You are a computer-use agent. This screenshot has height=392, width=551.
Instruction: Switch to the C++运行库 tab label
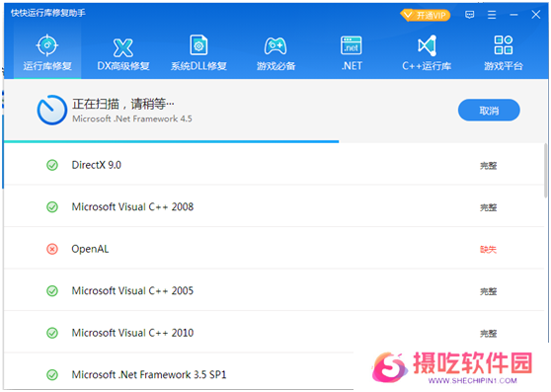point(427,66)
